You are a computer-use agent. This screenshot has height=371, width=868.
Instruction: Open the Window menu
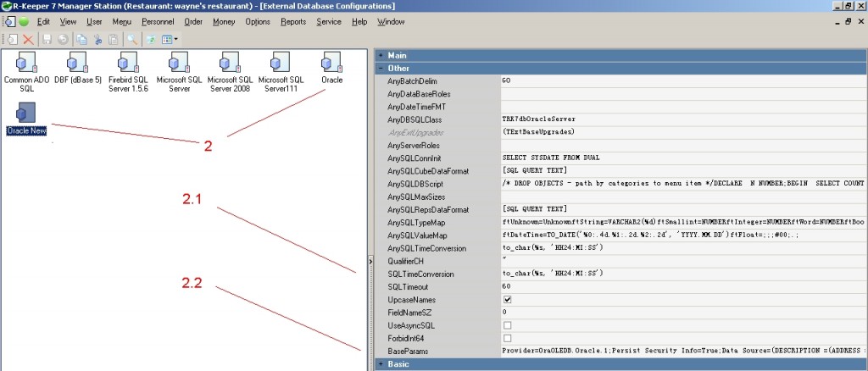(391, 21)
